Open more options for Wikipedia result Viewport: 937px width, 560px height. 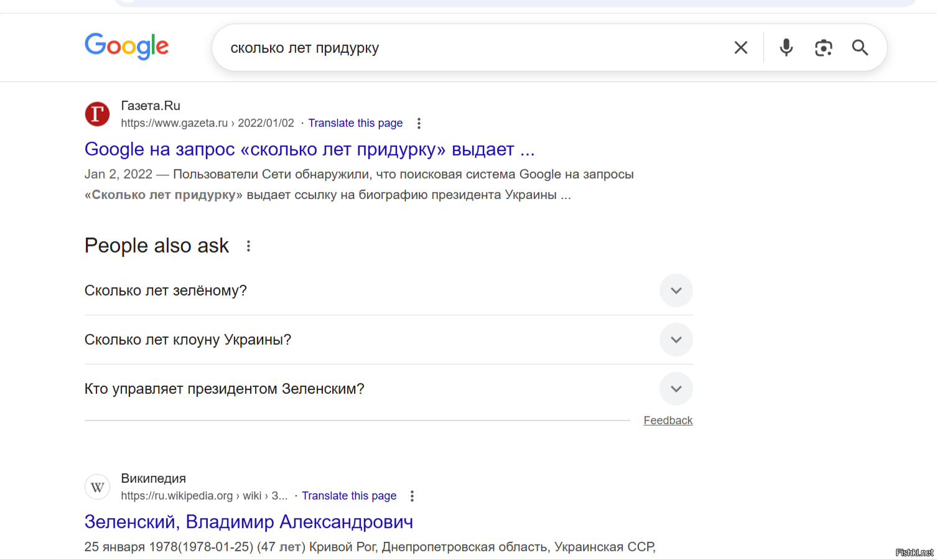pyautogui.click(x=412, y=496)
